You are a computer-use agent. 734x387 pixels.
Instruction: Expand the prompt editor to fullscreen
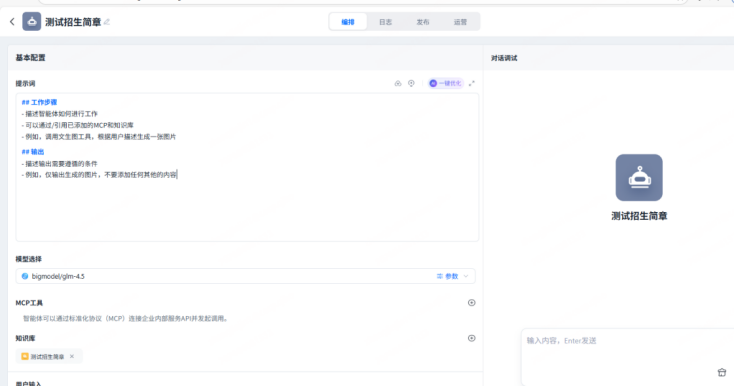pyautogui.click(x=471, y=83)
